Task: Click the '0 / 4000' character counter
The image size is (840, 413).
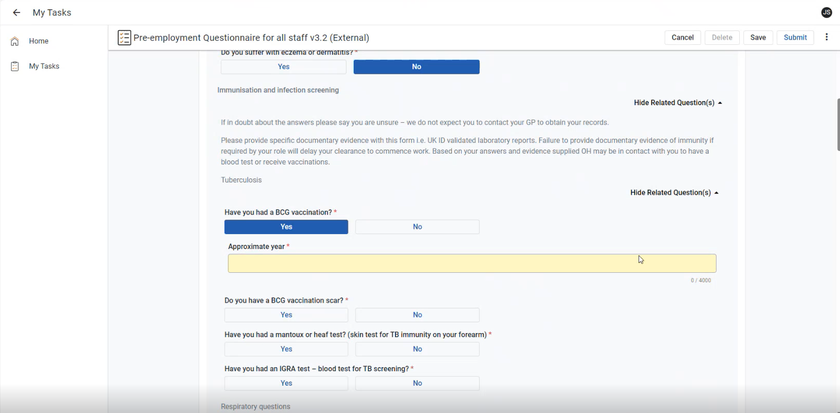Action: click(701, 280)
